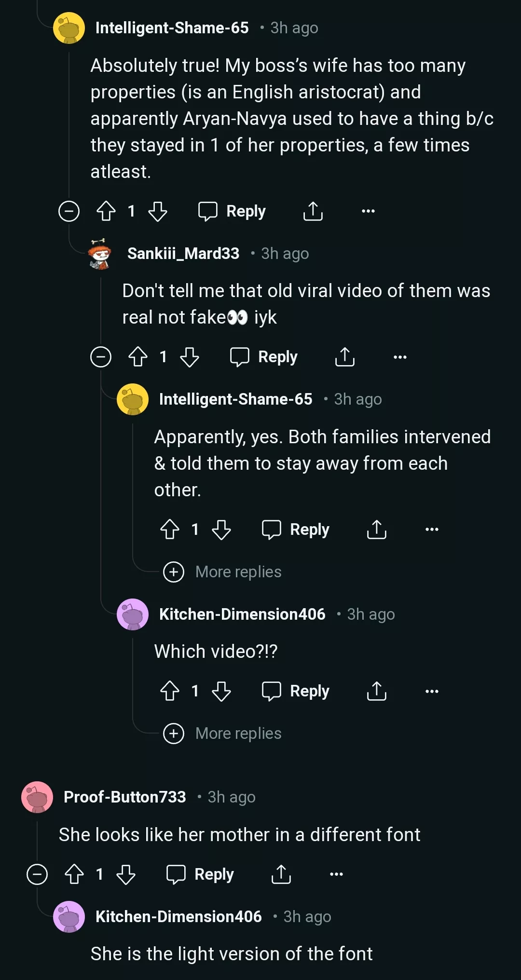The width and height of the screenshot is (521, 980).
Task: Share the 'Both families intervened' comment
Action: click(x=377, y=530)
